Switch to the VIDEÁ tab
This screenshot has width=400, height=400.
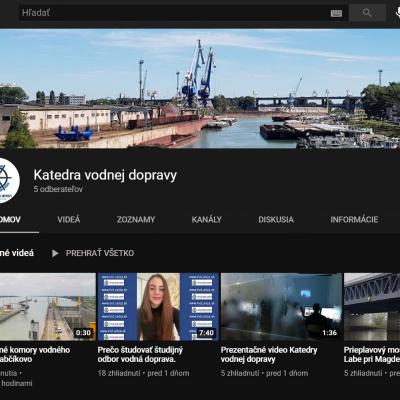point(69,219)
